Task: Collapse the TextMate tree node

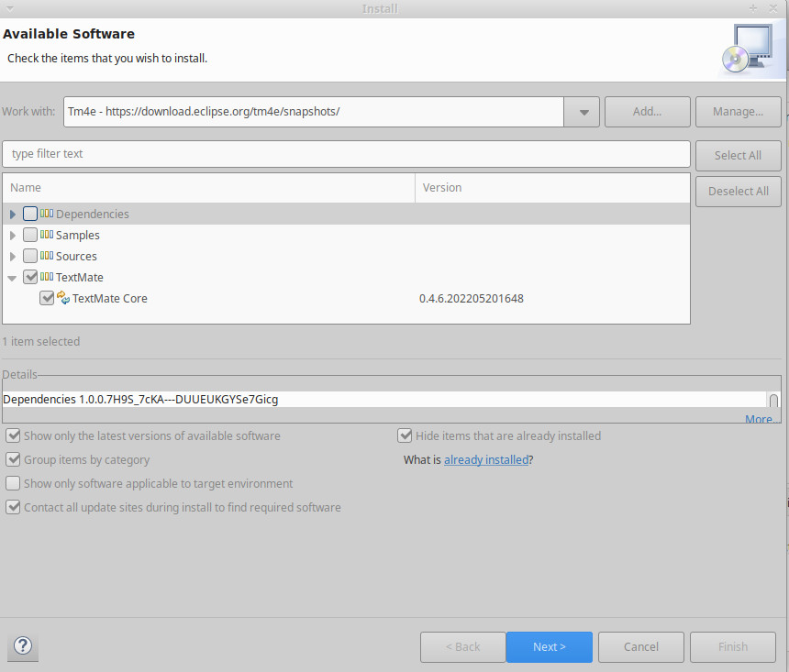Action: pos(12,278)
